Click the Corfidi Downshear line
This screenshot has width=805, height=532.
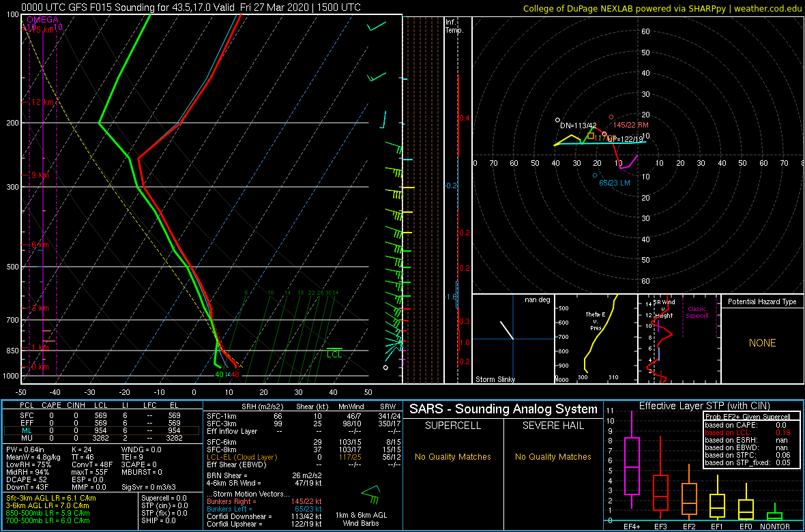[x=265, y=516]
